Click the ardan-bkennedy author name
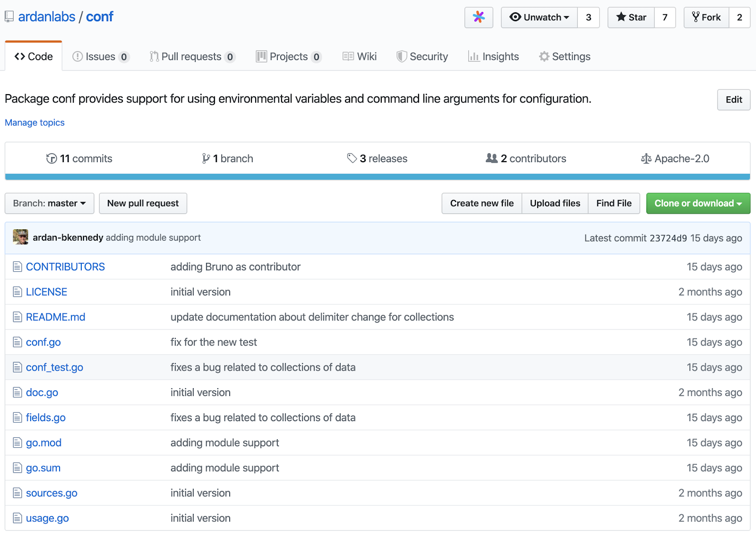Image resolution: width=756 pixels, height=537 pixels. (x=68, y=237)
